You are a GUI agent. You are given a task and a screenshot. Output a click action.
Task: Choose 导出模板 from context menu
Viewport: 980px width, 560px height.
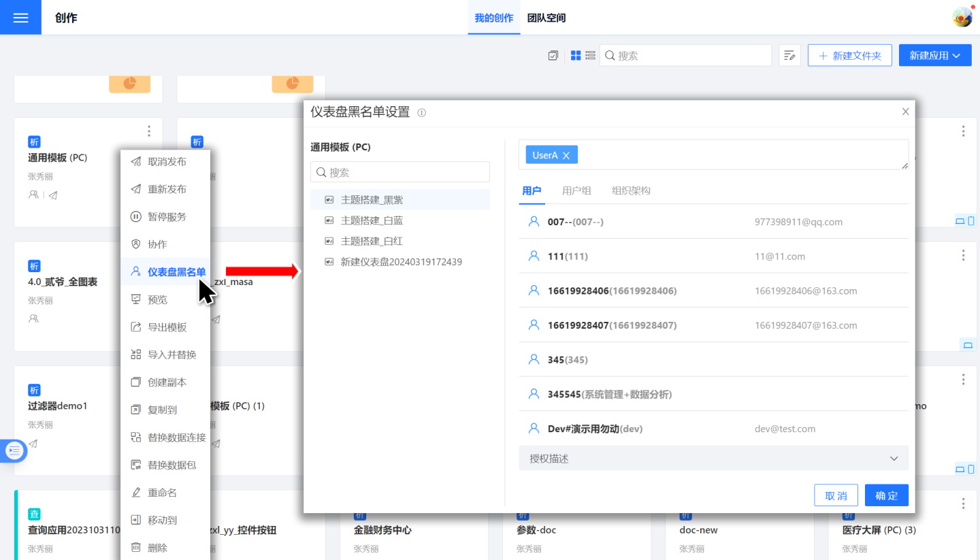click(167, 327)
